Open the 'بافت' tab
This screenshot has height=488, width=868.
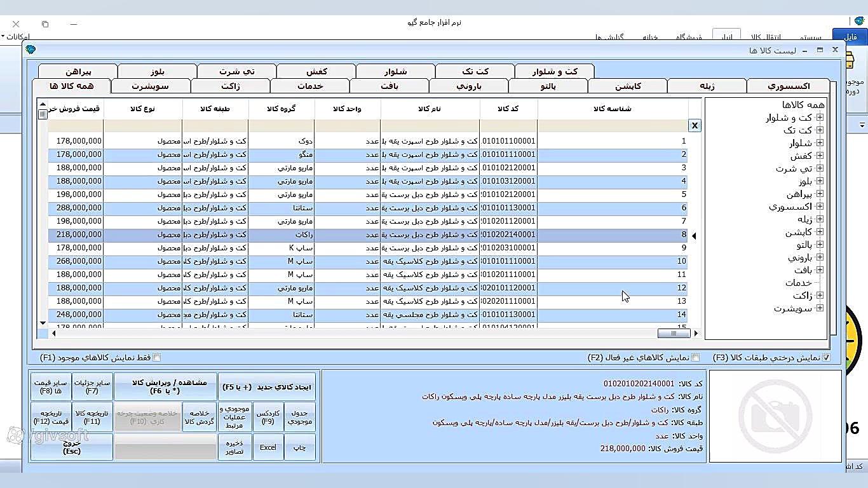pyautogui.click(x=389, y=86)
